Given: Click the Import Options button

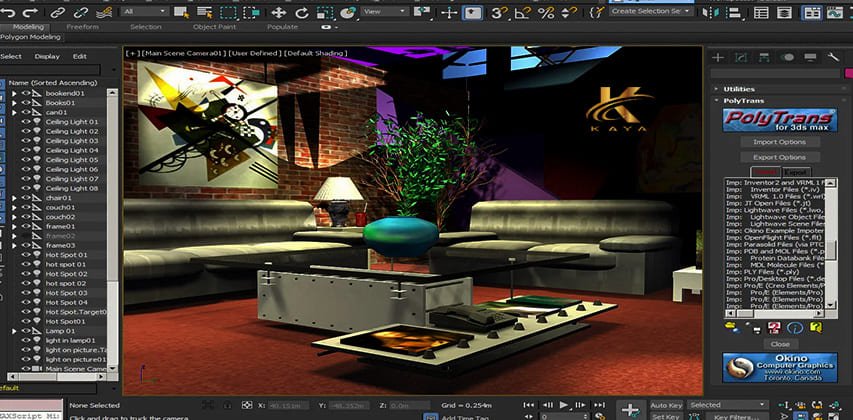Looking at the screenshot, I should [780, 142].
